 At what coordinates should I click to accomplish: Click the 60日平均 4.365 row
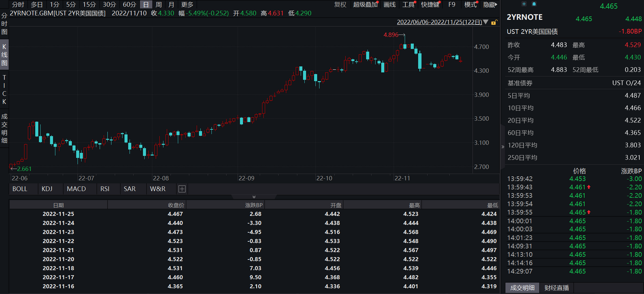(574, 133)
